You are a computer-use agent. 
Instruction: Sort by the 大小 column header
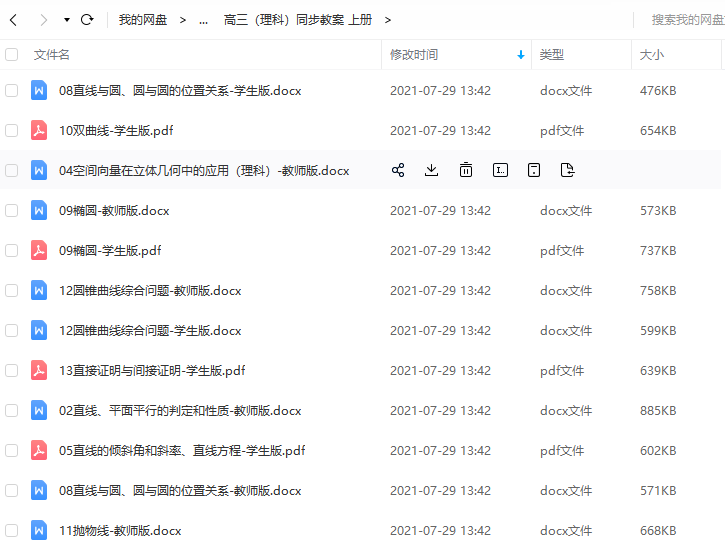(652, 55)
